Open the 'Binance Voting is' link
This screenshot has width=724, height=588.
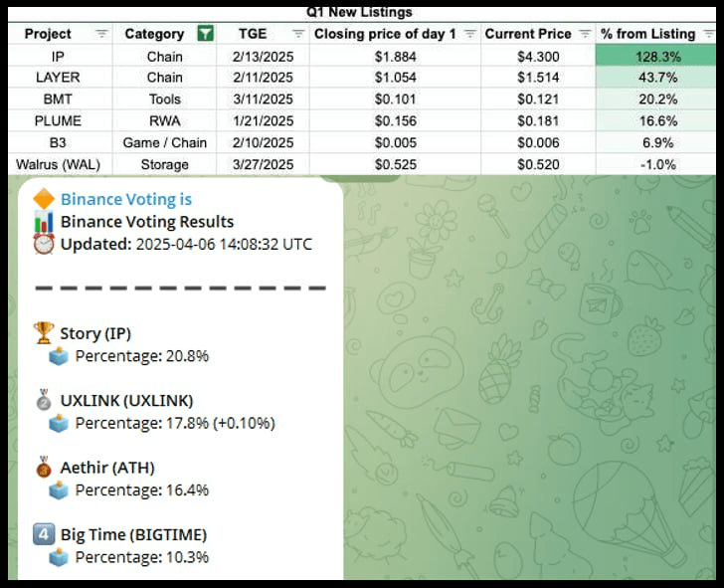point(126,199)
